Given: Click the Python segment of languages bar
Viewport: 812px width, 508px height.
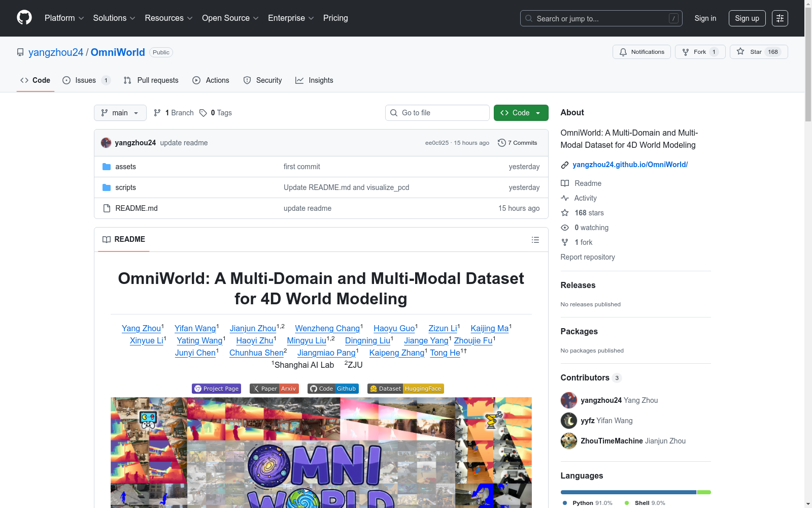Looking at the screenshot, I should coord(628,492).
